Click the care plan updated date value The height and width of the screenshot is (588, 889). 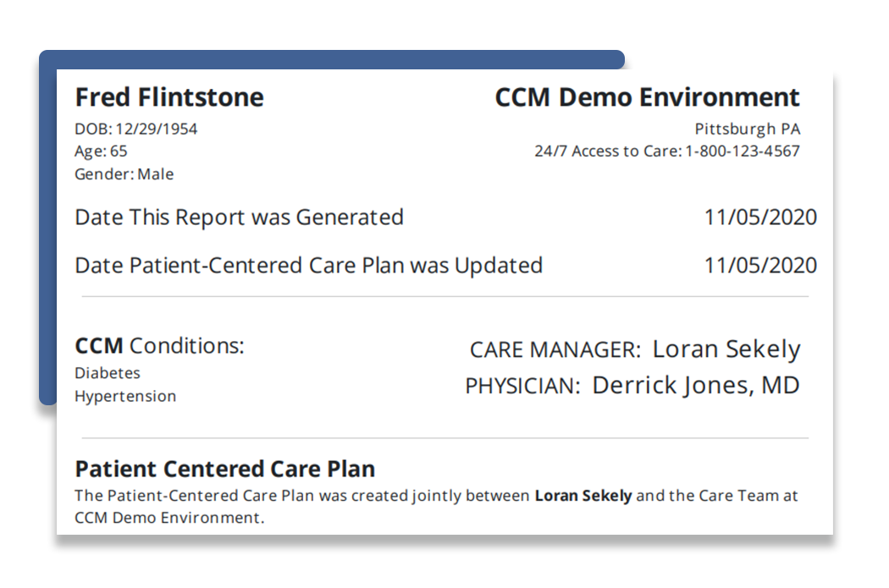coord(760,266)
